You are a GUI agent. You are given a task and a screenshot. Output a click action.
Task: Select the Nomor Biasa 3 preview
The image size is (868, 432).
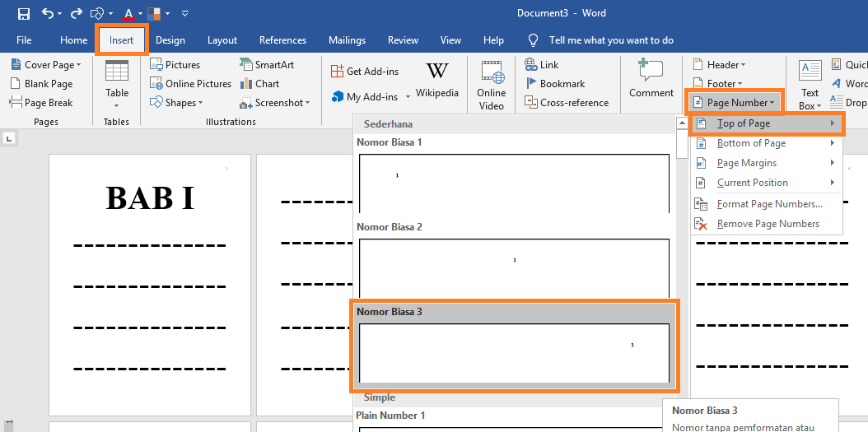click(x=514, y=353)
